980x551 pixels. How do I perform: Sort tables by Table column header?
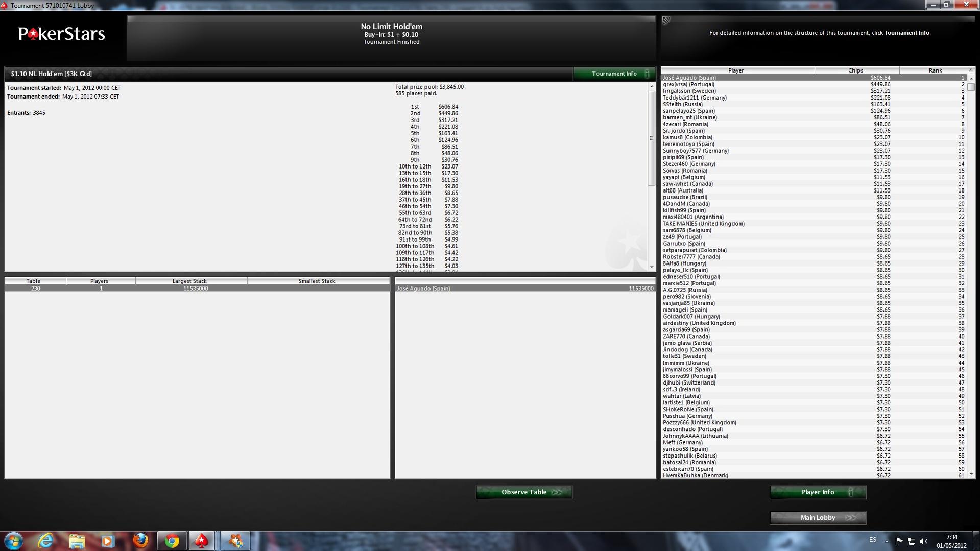[34, 281]
